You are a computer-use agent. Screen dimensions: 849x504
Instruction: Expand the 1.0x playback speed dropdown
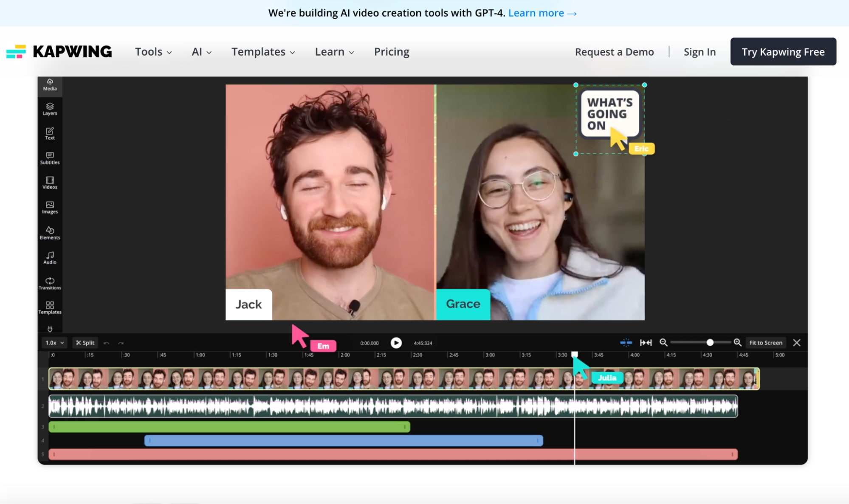click(x=55, y=343)
